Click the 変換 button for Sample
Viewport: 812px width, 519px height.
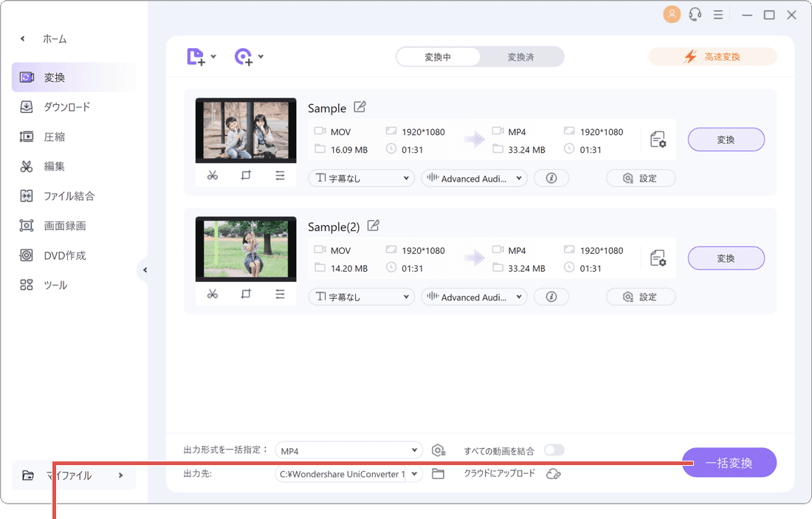click(x=726, y=139)
